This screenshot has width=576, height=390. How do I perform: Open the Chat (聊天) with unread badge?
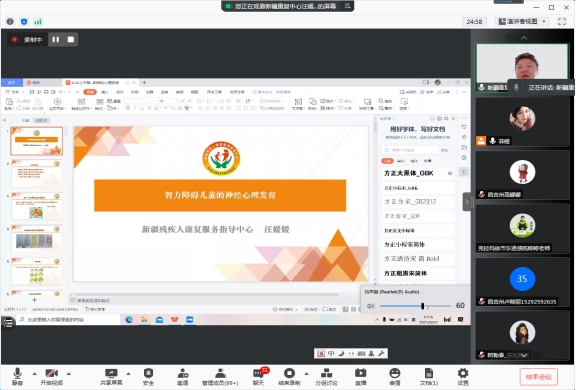coord(259,376)
